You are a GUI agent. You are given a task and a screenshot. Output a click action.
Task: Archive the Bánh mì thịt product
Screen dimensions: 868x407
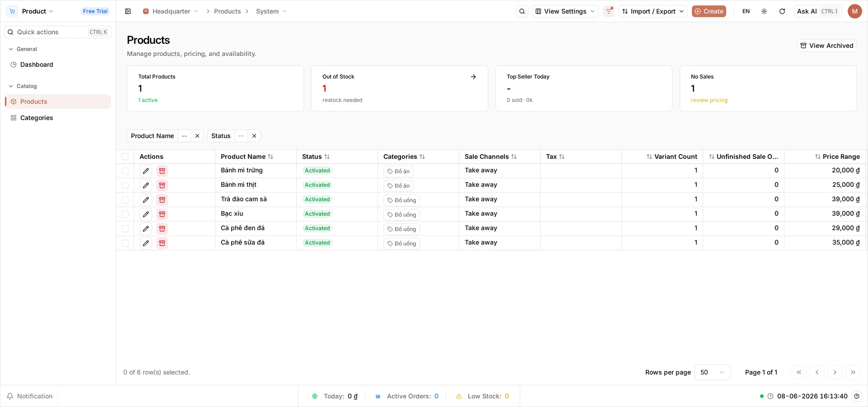click(162, 185)
